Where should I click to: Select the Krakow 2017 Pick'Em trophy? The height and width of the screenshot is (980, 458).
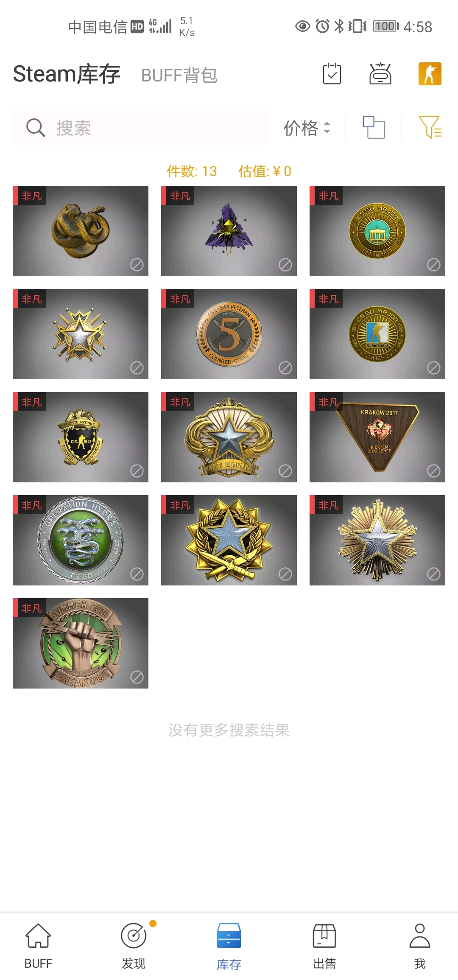click(x=377, y=437)
